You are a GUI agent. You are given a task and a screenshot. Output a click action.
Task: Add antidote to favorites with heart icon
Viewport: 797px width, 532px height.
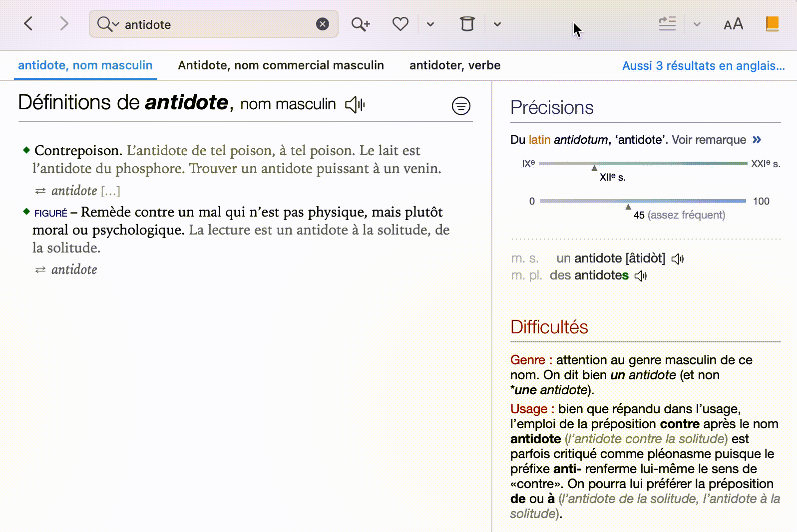pyautogui.click(x=400, y=24)
